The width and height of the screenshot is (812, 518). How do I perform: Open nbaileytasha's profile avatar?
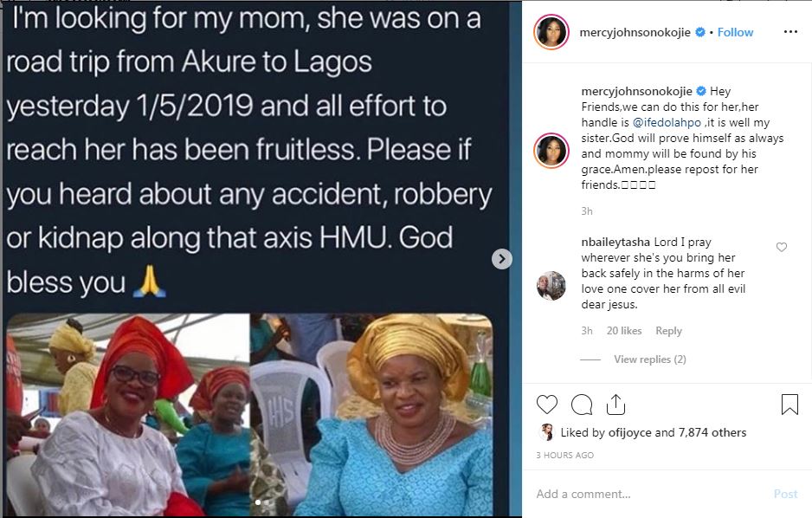pyautogui.click(x=551, y=286)
